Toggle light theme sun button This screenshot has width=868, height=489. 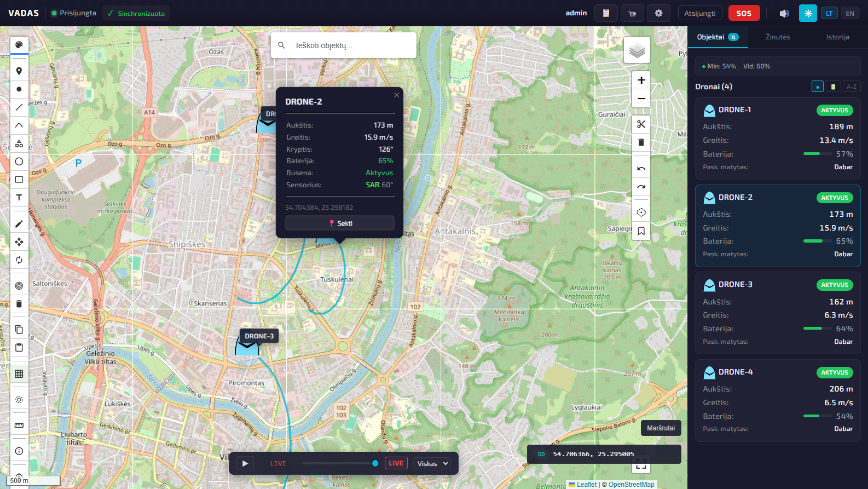pyautogui.click(x=808, y=13)
